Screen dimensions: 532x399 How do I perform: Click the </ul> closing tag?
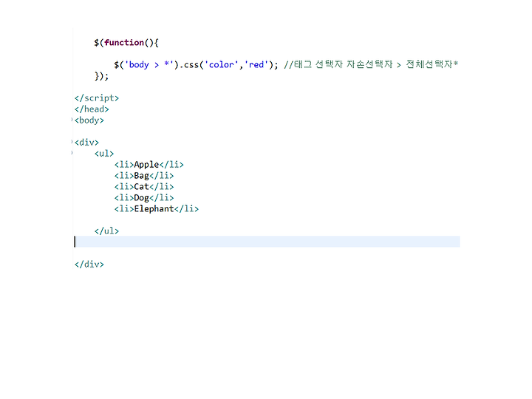click(x=106, y=231)
